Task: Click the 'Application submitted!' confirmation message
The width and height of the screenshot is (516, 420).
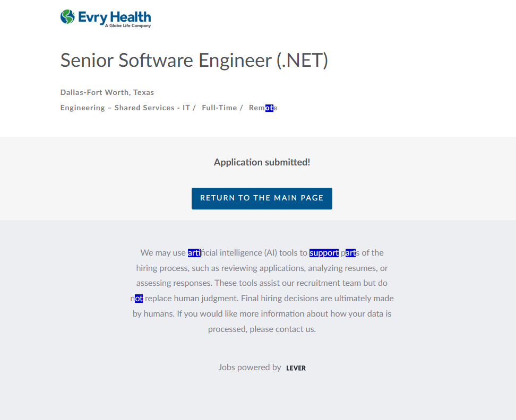Action: tap(262, 162)
